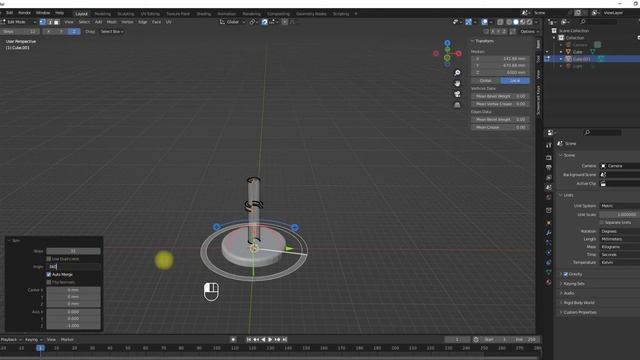The height and width of the screenshot is (360, 640).
Task: Toggle Auto Merge checkbox in Spin panel
Action: [49, 275]
